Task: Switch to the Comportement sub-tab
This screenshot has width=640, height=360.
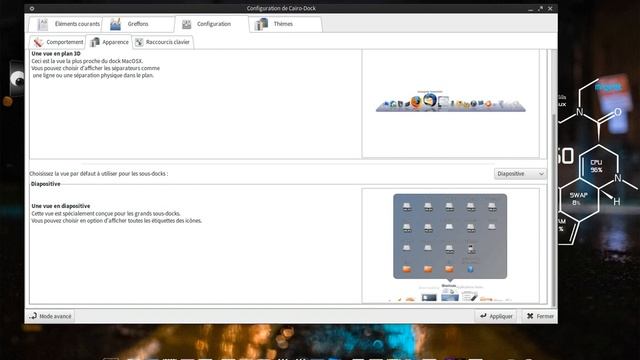Action: coord(58,42)
